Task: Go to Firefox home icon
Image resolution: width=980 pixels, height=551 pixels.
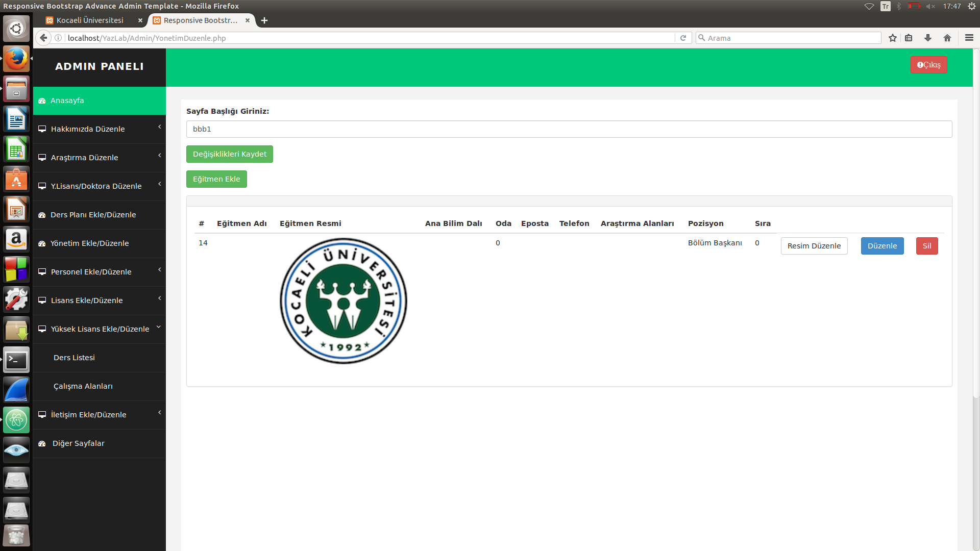Action: 947,38
